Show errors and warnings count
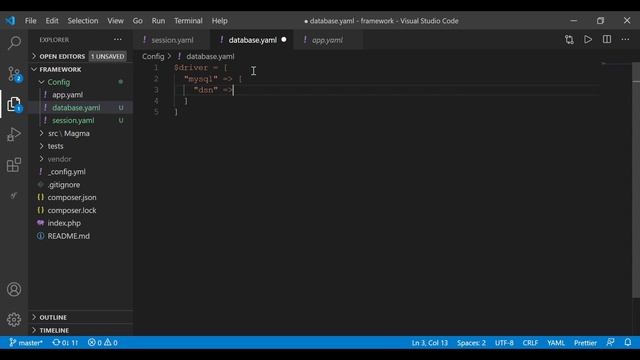640x360 pixels. [102, 342]
